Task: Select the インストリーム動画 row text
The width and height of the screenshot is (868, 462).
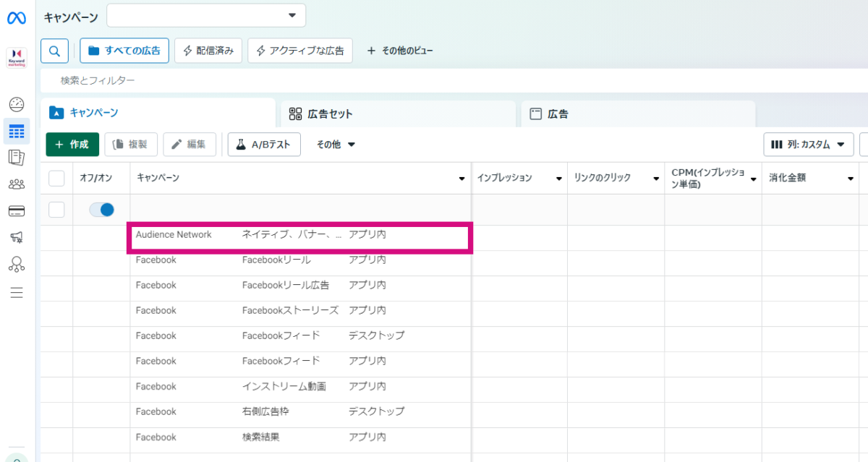Action: (x=284, y=386)
